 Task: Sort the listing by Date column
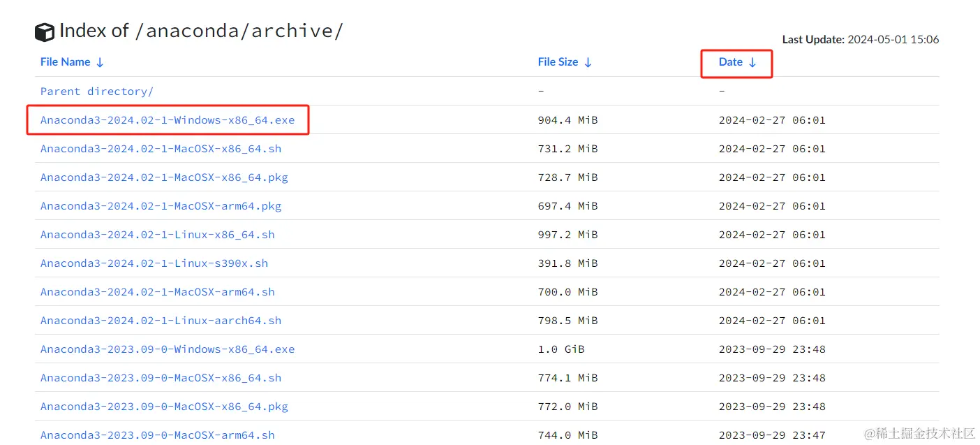click(737, 62)
